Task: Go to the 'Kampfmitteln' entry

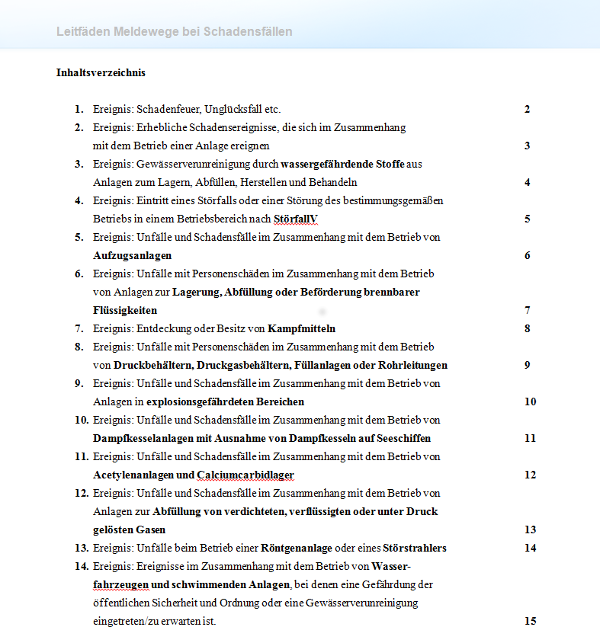Action: point(301,328)
